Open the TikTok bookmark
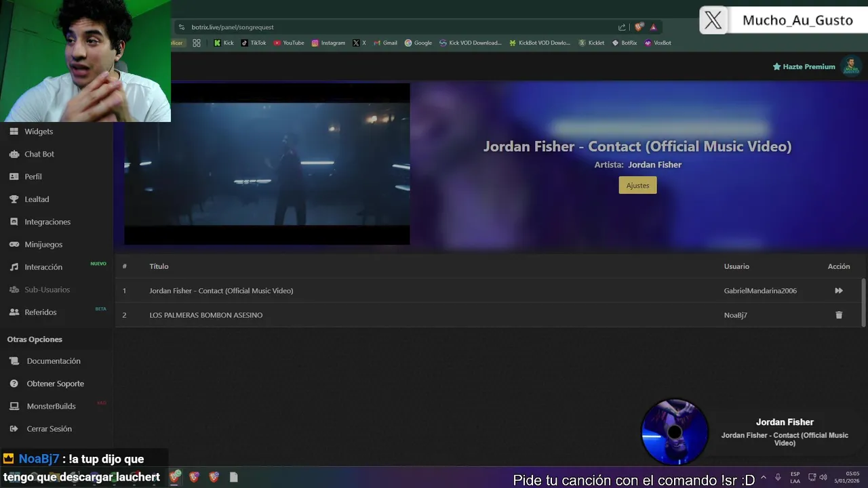868x488 pixels. (x=254, y=43)
